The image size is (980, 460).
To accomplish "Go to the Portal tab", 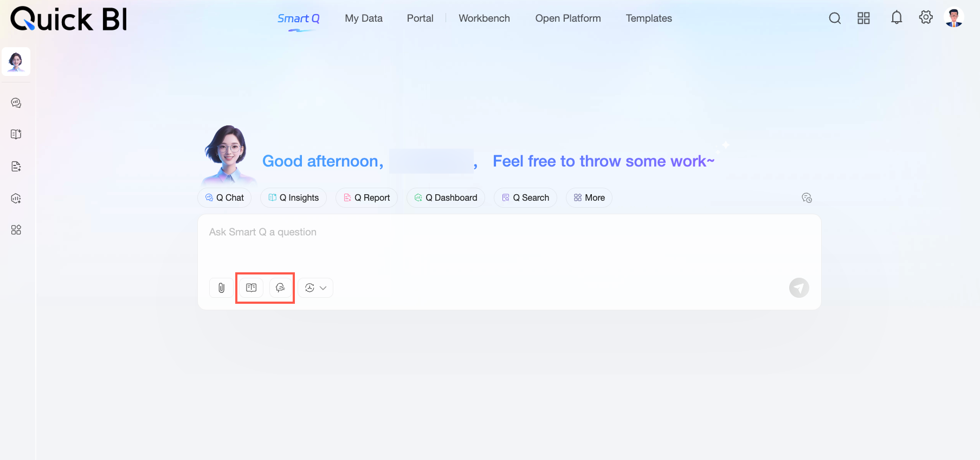I will [x=420, y=18].
